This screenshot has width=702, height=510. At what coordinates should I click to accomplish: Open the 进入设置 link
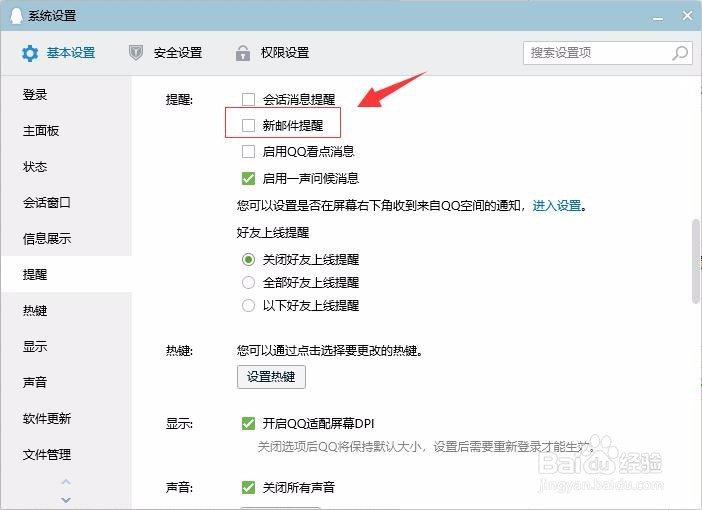[557, 206]
